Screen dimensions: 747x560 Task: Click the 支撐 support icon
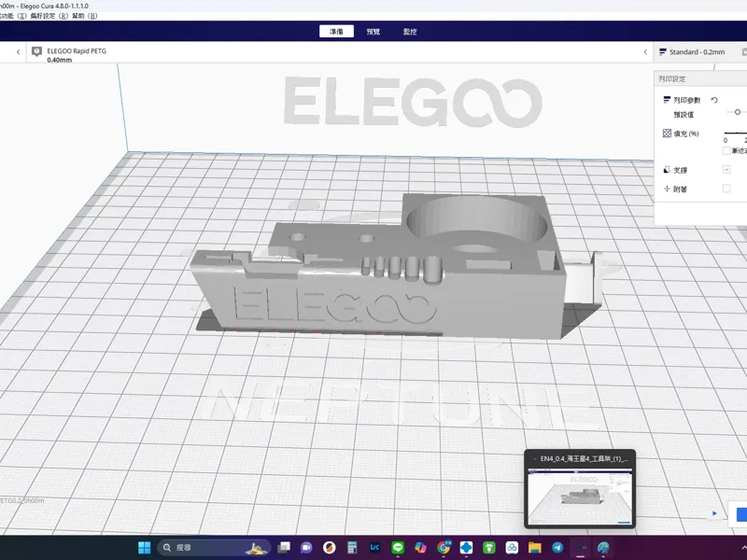667,170
